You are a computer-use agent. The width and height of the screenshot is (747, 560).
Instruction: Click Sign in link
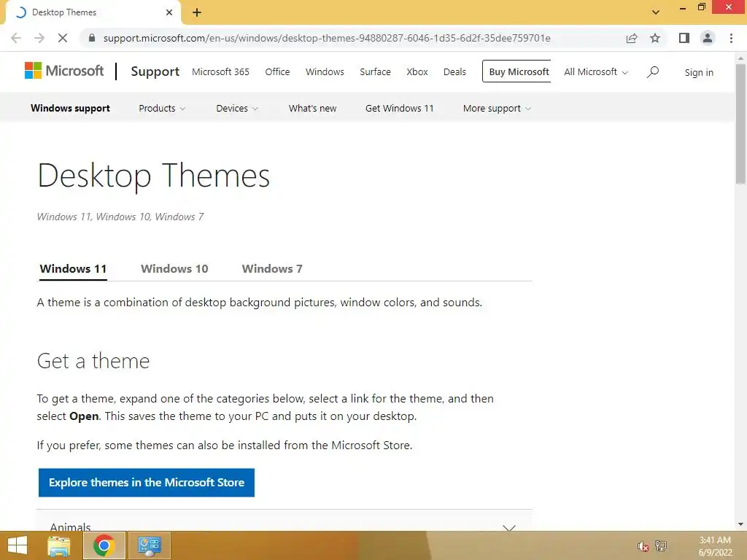pyautogui.click(x=699, y=72)
